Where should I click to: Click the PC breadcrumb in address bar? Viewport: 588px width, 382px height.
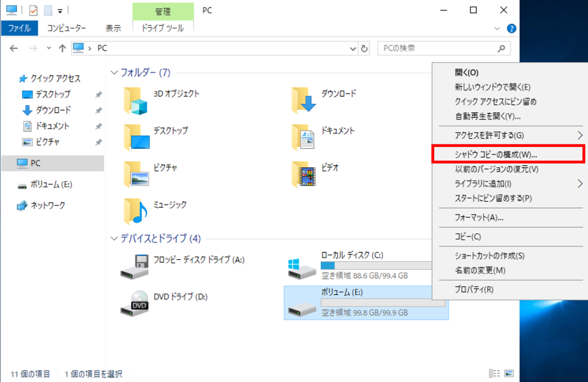[102, 48]
